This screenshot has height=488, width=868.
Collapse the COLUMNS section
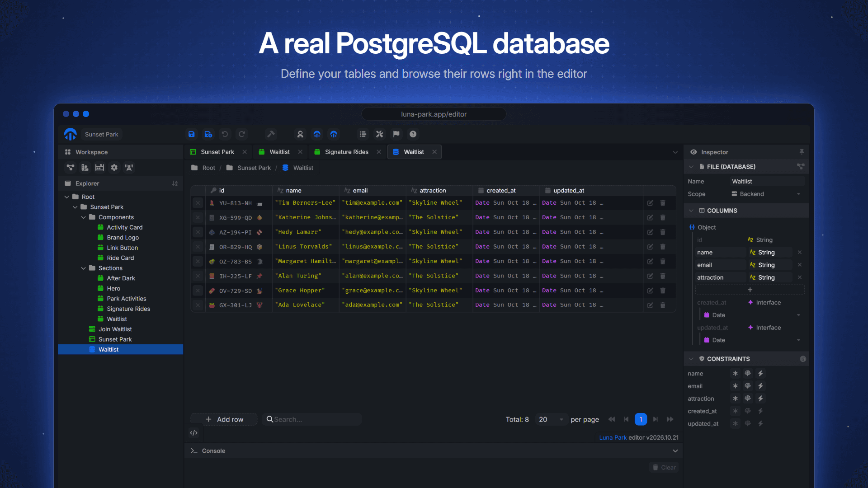tap(691, 211)
